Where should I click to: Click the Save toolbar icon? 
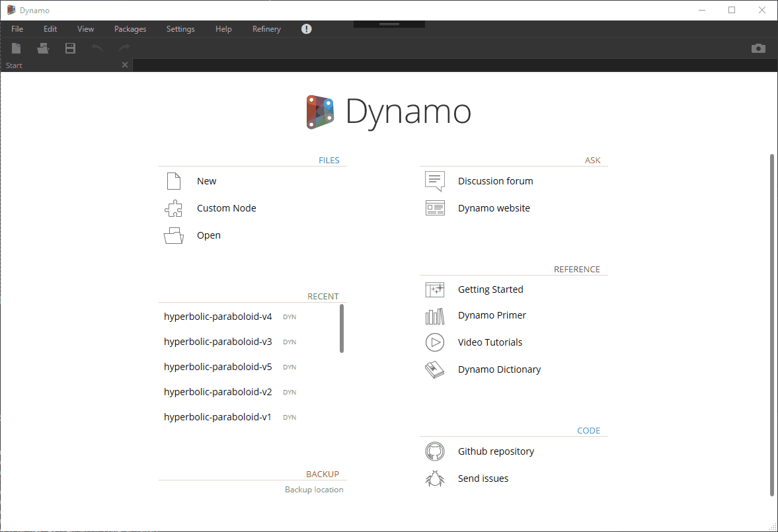[x=70, y=48]
